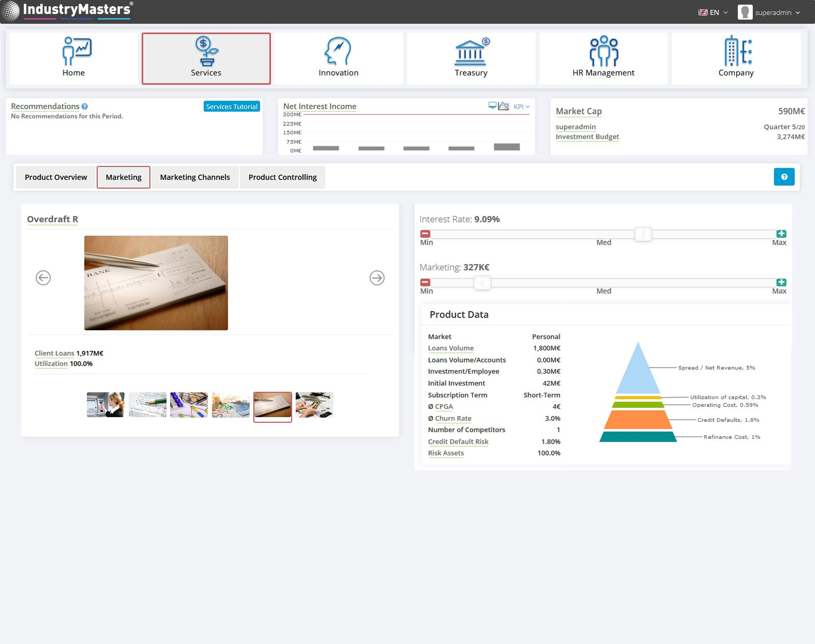The image size is (815, 644).
Task: Select the ATM woman product thumbnail
Action: click(105, 405)
